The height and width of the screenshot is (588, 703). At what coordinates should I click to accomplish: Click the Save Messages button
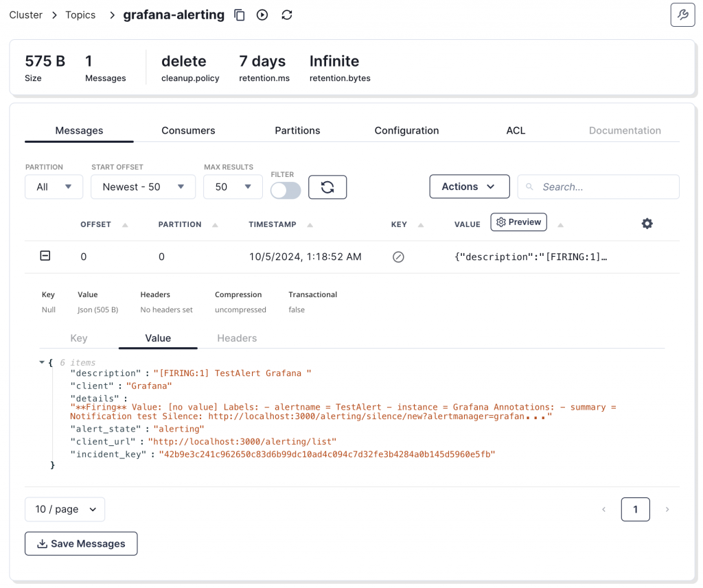pos(81,543)
